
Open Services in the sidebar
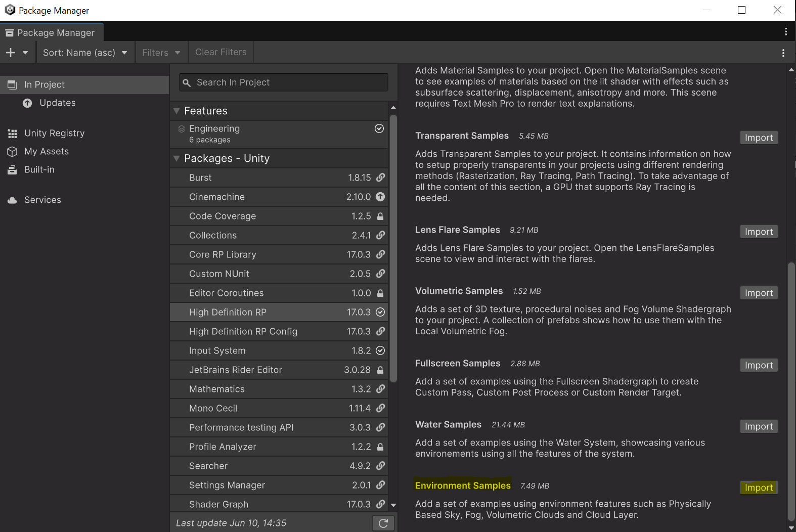coord(84,200)
